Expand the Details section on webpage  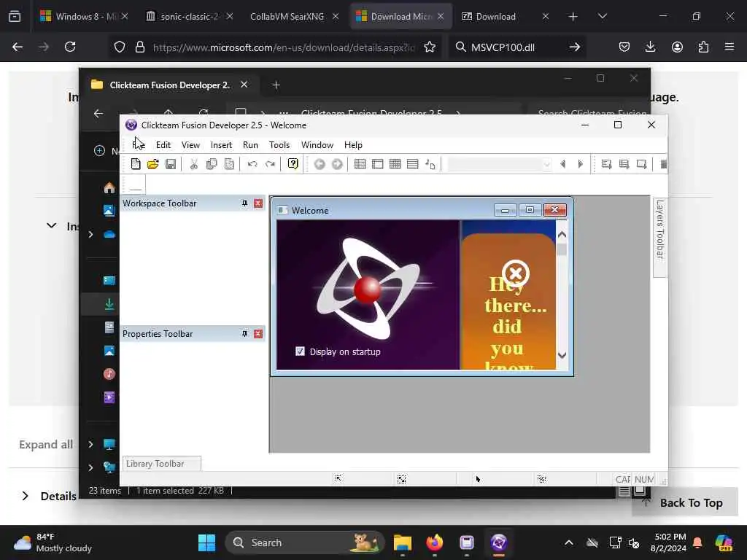(49, 496)
